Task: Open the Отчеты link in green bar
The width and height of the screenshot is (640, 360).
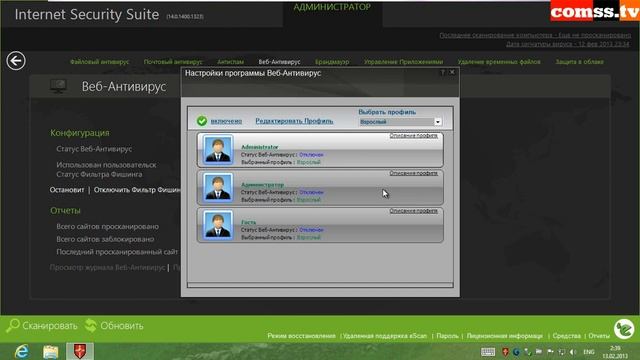Action: 599,336
